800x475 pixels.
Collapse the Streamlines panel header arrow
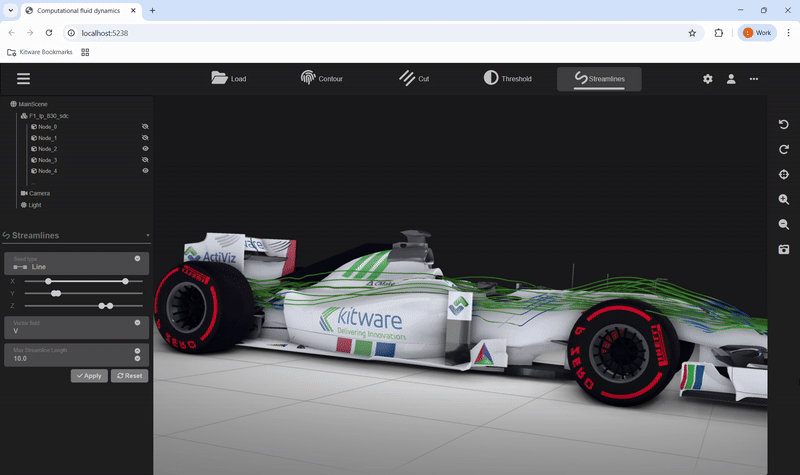pyautogui.click(x=148, y=236)
